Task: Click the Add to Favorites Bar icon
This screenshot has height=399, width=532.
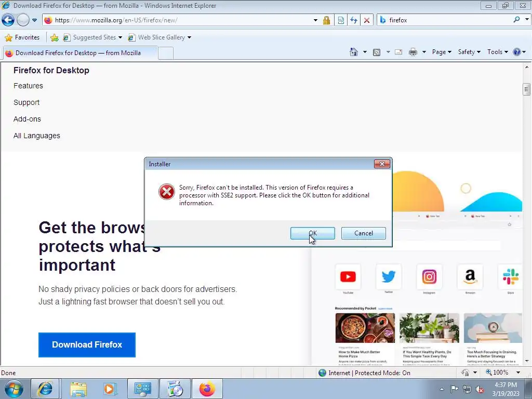Action: pyautogui.click(x=54, y=37)
